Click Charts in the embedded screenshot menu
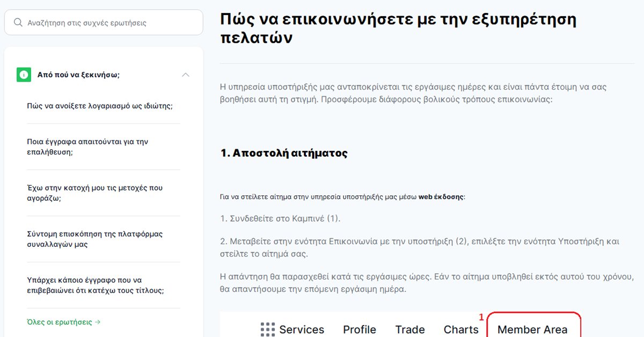This screenshot has width=644, height=337. point(461,329)
